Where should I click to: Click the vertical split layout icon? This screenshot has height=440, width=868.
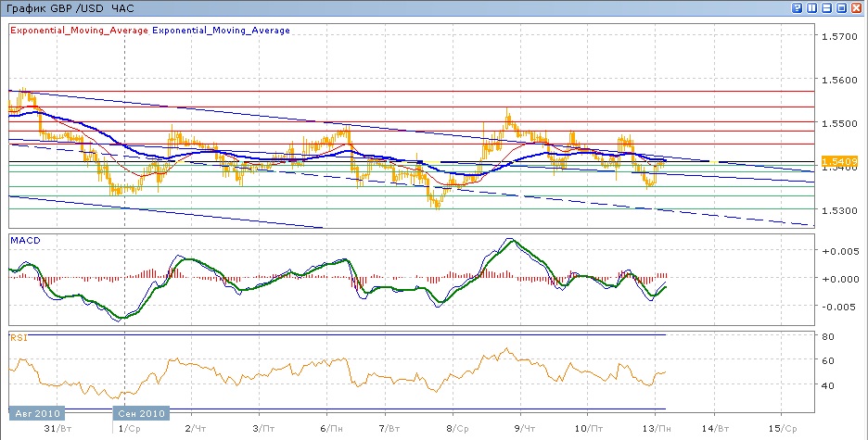tap(811, 7)
